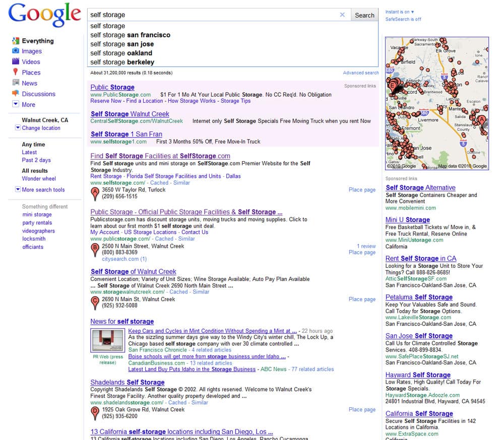This screenshot has height=440, width=504.
Task: Click the Images camera icon
Action: (16, 51)
